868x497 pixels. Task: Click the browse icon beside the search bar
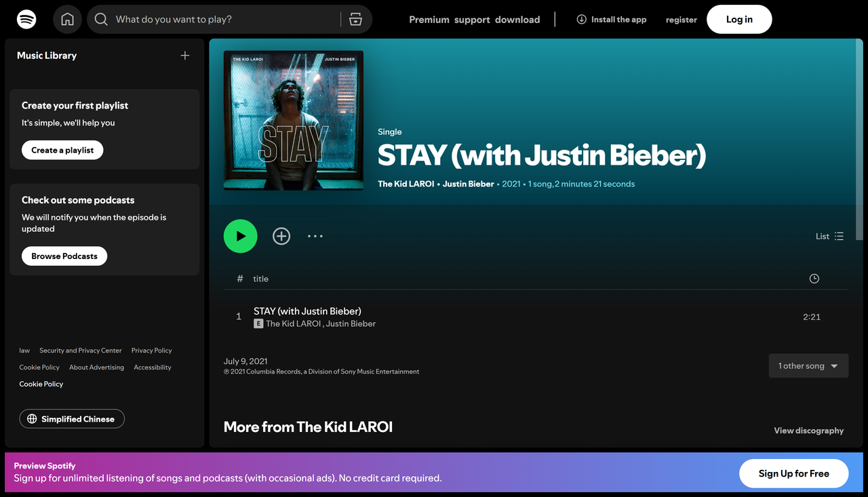click(x=355, y=19)
